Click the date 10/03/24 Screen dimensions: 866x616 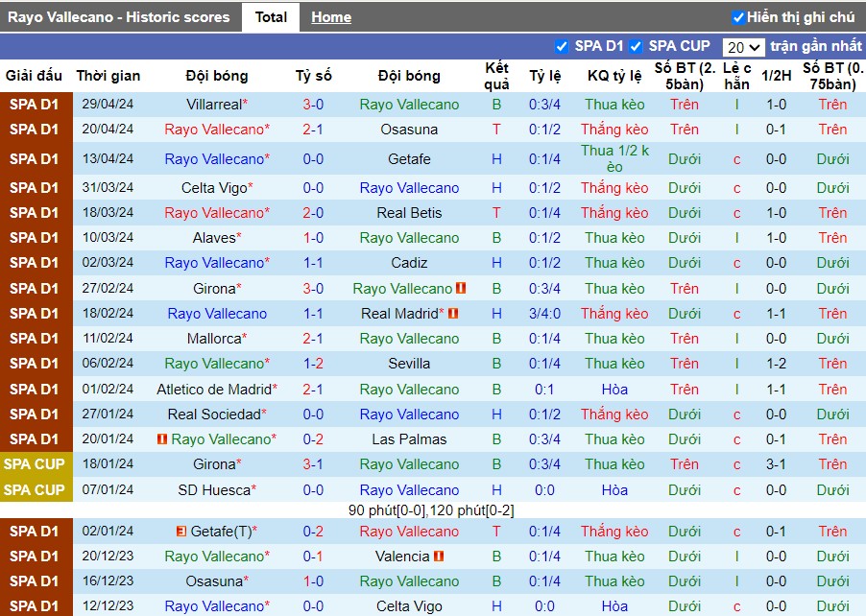tap(108, 238)
